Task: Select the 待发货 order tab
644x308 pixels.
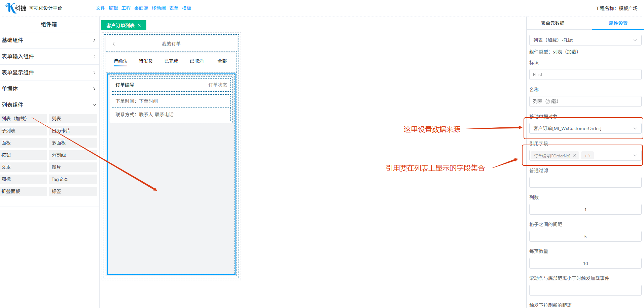Action: click(x=146, y=61)
